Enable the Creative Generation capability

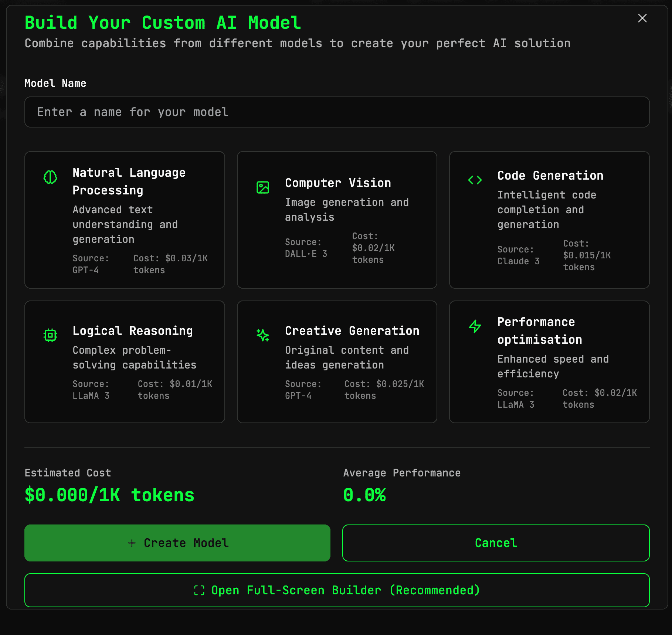pos(337,361)
